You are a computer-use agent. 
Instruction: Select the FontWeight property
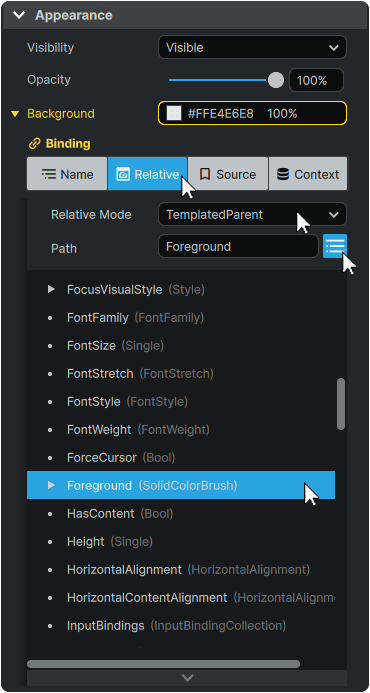(x=181, y=429)
